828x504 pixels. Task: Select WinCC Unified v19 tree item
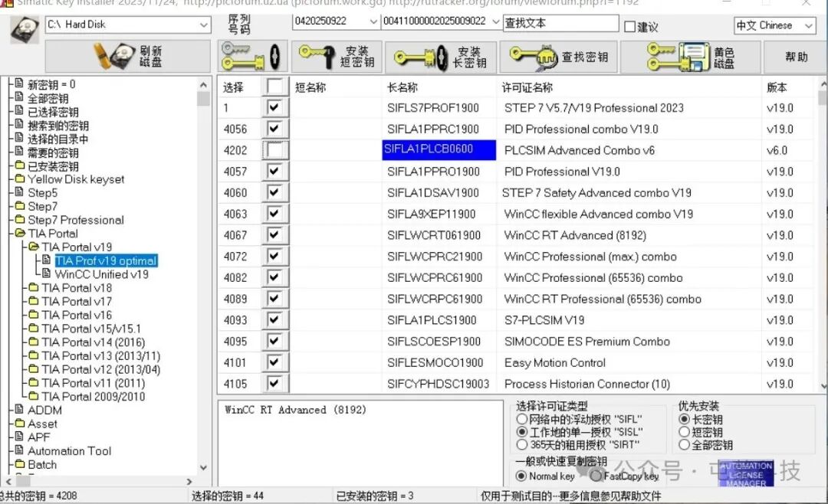pyautogui.click(x=101, y=274)
